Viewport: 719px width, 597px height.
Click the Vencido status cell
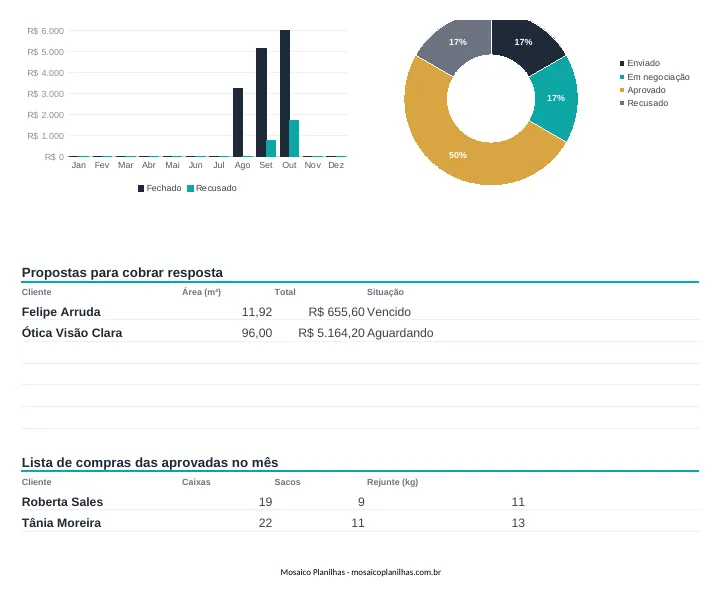pyautogui.click(x=389, y=312)
